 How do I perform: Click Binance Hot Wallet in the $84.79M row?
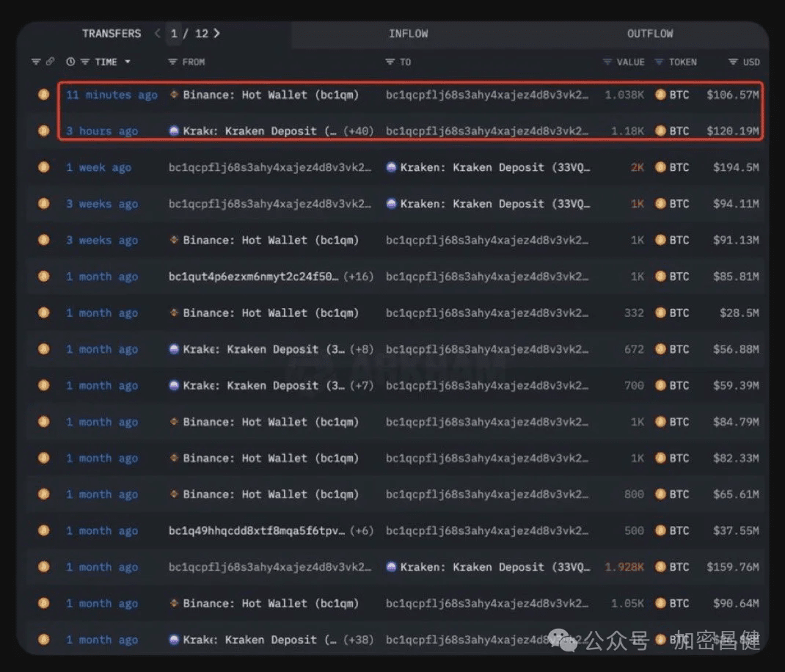tap(271, 422)
